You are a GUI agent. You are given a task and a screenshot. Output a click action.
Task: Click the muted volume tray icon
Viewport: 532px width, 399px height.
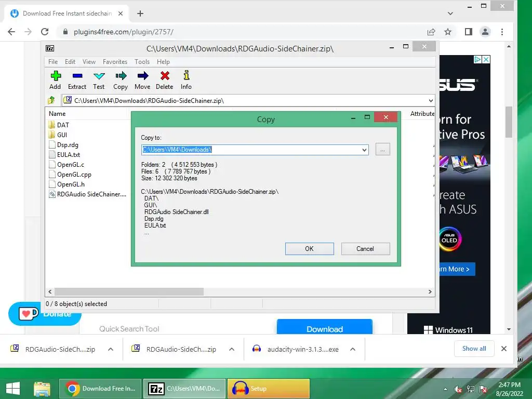click(458, 389)
